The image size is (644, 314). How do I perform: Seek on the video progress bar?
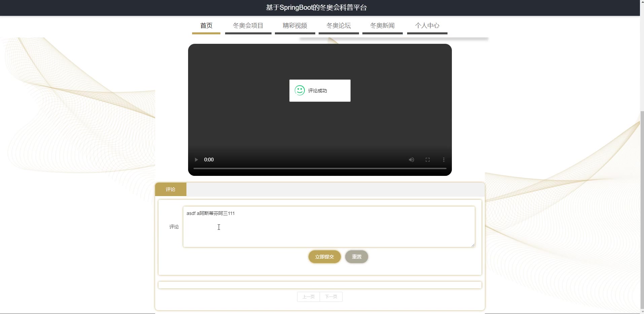tap(320, 168)
